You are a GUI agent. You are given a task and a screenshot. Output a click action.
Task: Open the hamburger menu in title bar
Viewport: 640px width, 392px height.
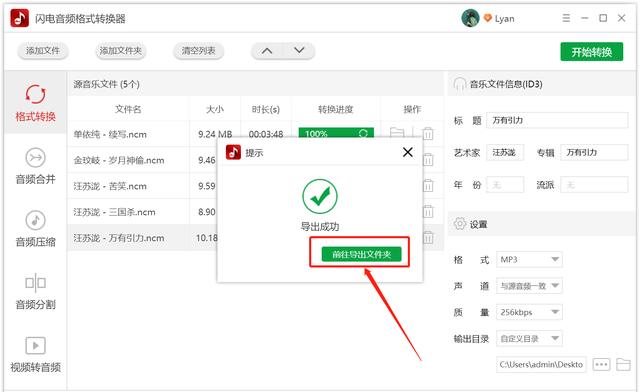(566, 18)
